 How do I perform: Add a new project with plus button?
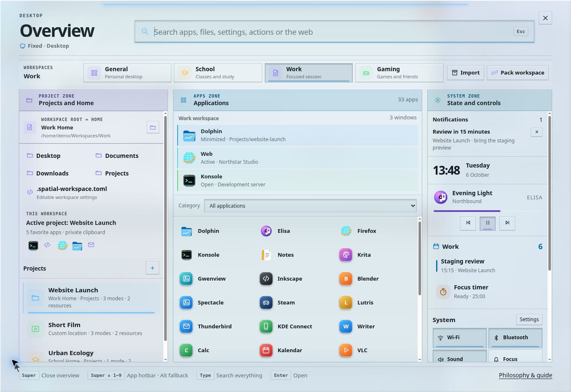(152, 268)
